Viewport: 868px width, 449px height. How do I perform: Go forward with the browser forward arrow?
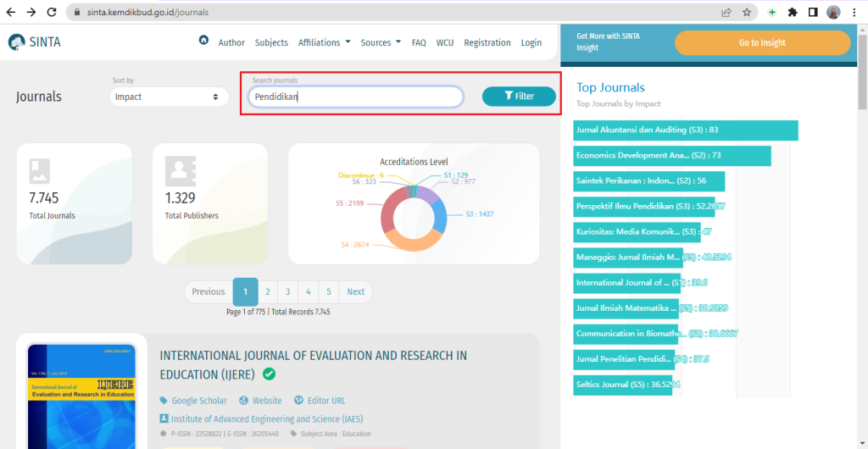(x=31, y=12)
